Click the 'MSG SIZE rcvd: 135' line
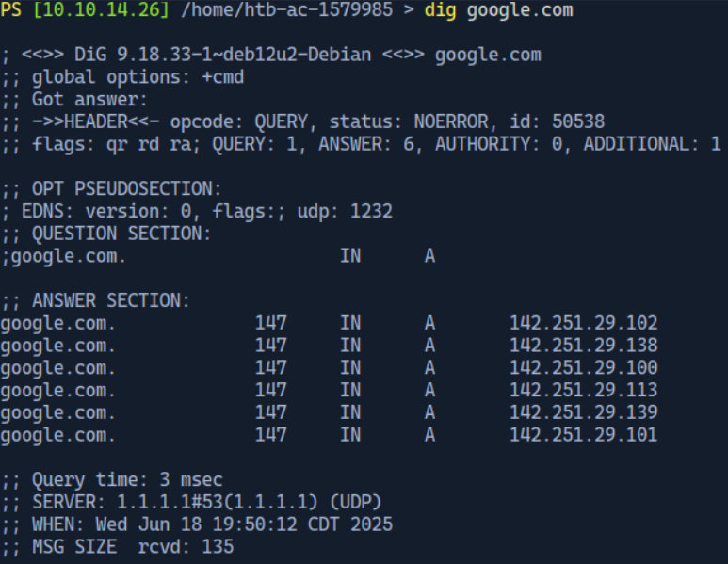Viewport: 728px width, 564px height. pyautogui.click(x=132, y=547)
